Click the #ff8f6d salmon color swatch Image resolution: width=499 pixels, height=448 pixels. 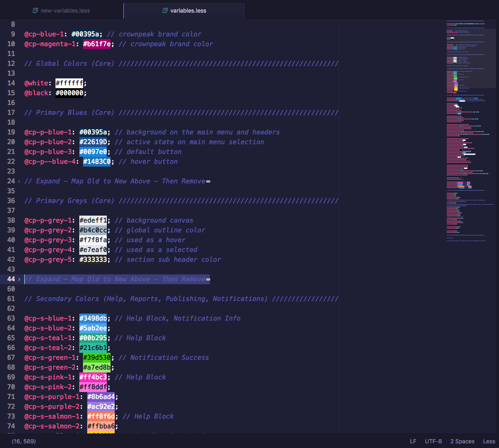tap(101, 416)
